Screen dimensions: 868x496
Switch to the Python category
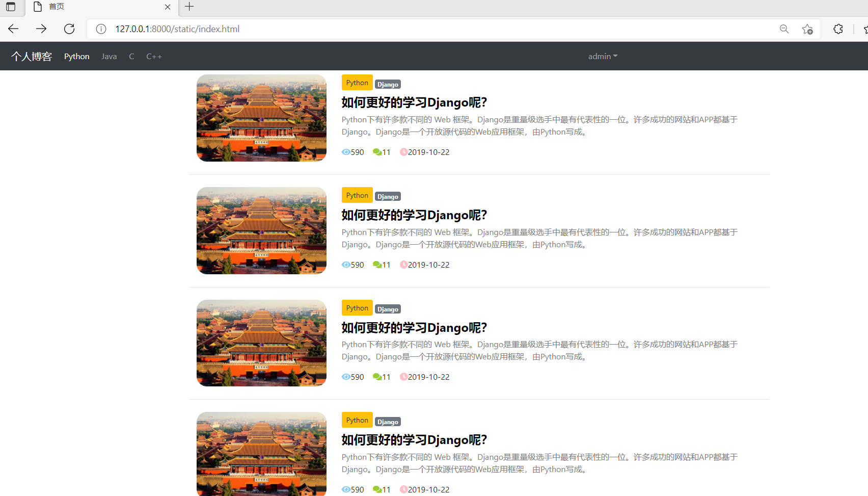[x=77, y=57]
